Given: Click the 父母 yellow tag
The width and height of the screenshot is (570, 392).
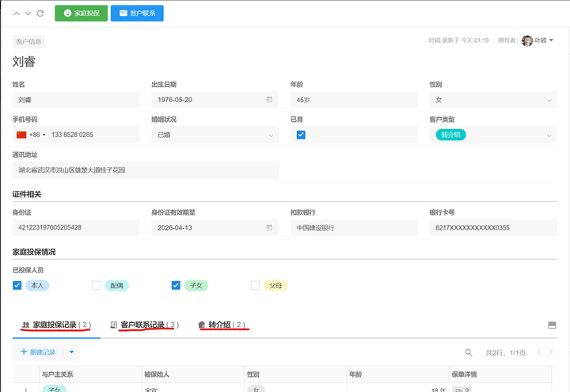Looking at the screenshot, I should click(x=275, y=285).
